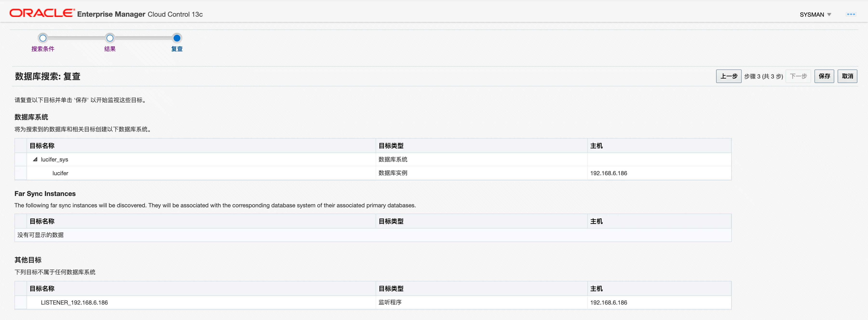Open the three-dot overflow menu icon
Viewport: 868px width, 320px height.
click(x=851, y=14)
